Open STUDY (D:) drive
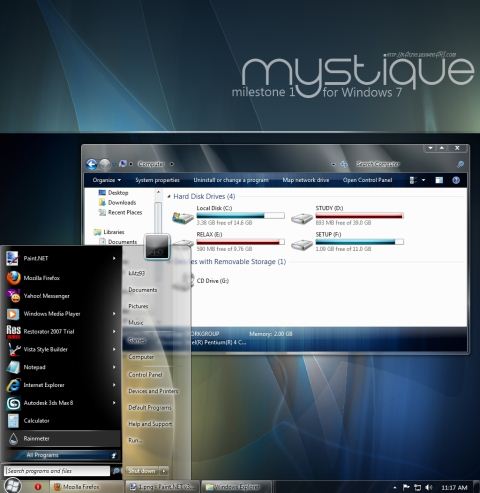The height and width of the screenshot is (493, 480). (x=347, y=215)
